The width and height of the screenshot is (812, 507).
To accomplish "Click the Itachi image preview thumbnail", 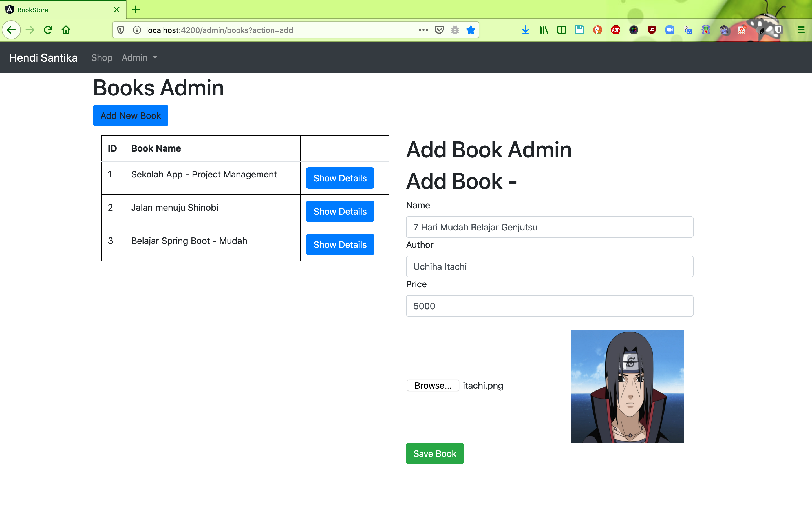I will [627, 386].
